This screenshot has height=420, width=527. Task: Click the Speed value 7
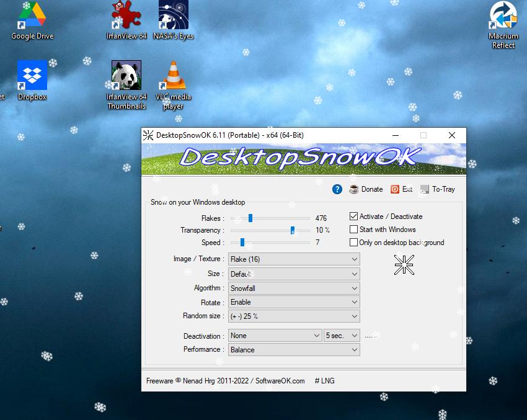(x=317, y=243)
